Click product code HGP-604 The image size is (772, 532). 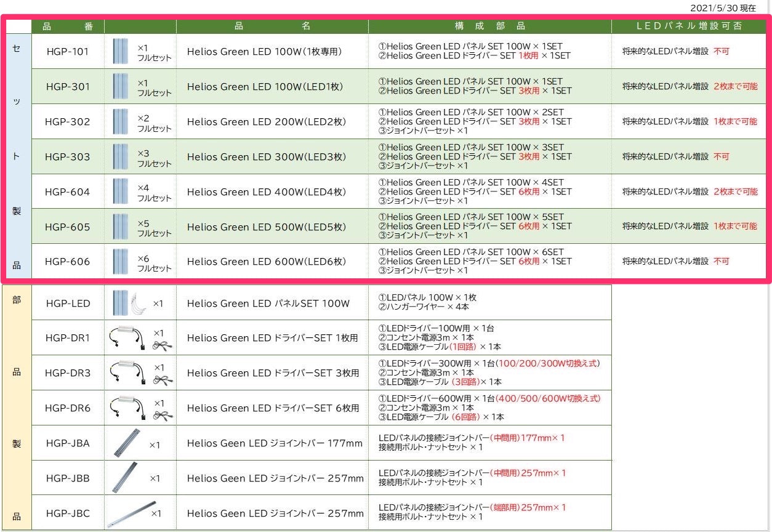coord(67,192)
